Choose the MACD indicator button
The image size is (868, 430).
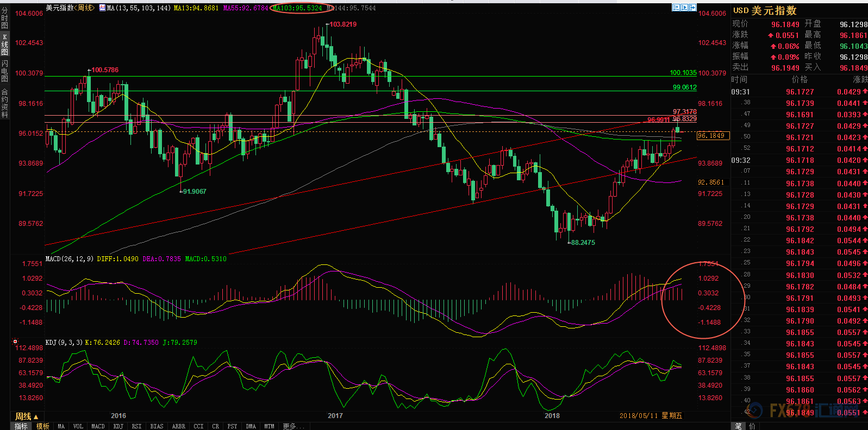[98, 426]
